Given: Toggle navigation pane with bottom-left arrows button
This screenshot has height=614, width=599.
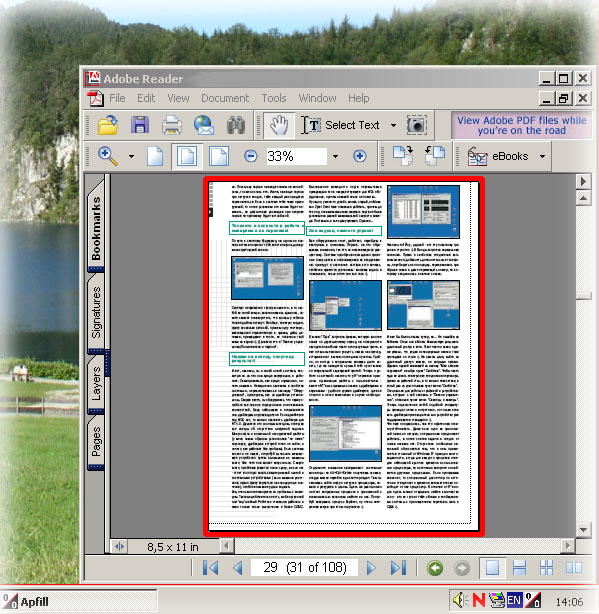Looking at the screenshot, I should (x=119, y=546).
